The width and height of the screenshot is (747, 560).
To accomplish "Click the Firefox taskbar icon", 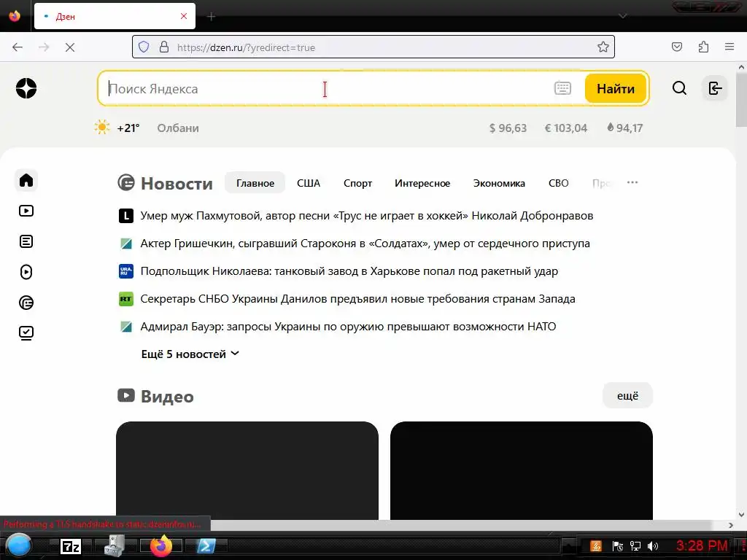I will (x=161, y=545).
